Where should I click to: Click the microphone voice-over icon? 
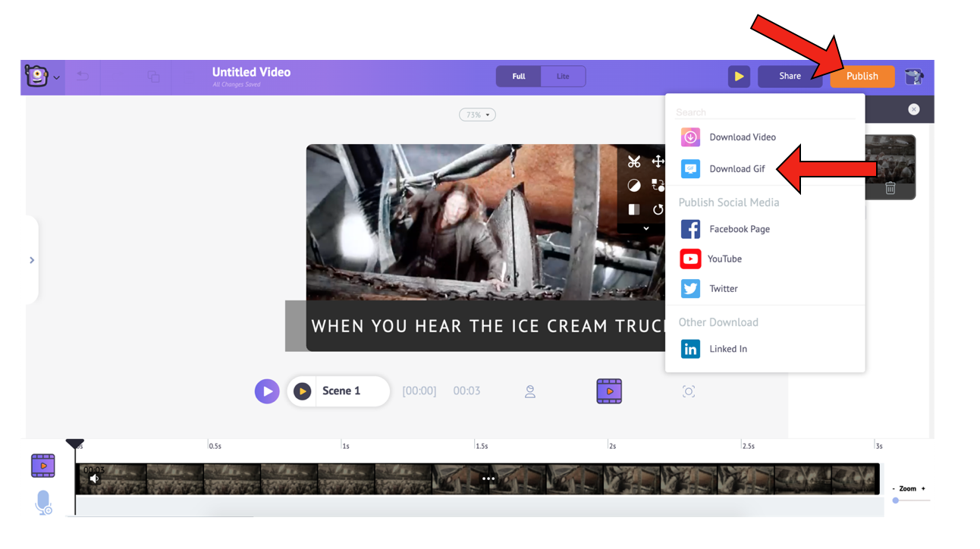click(43, 503)
